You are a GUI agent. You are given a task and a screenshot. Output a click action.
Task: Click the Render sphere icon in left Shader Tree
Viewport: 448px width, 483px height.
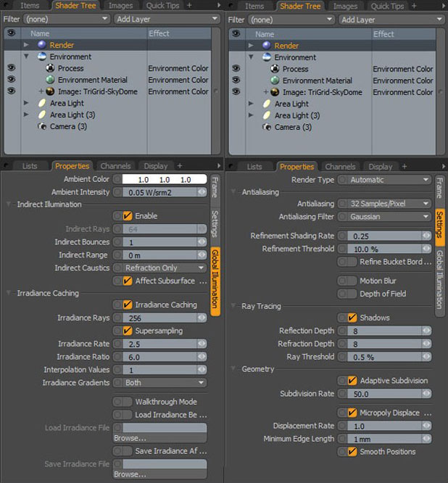pyautogui.click(x=42, y=45)
